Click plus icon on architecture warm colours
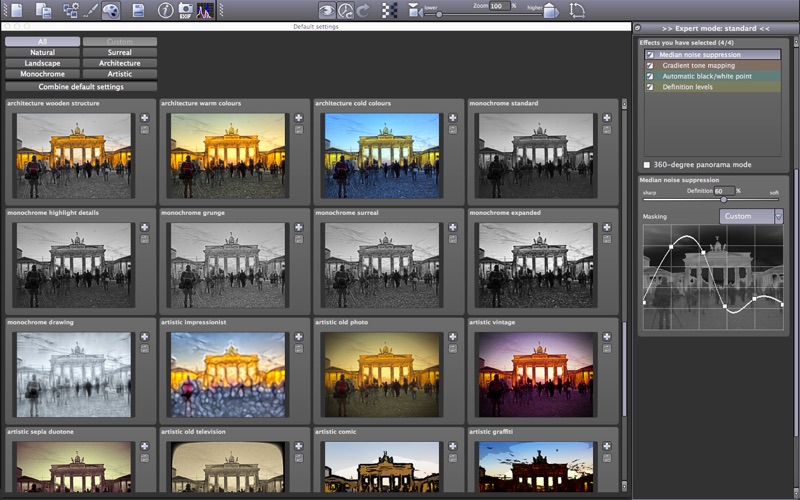 tap(299, 118)
